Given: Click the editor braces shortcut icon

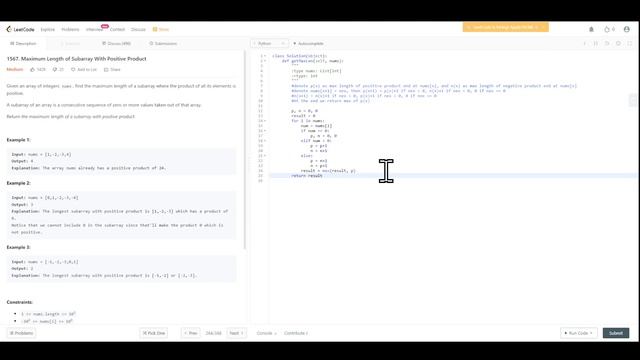Looking at the screenshot, I should click(x=596, y=43).
